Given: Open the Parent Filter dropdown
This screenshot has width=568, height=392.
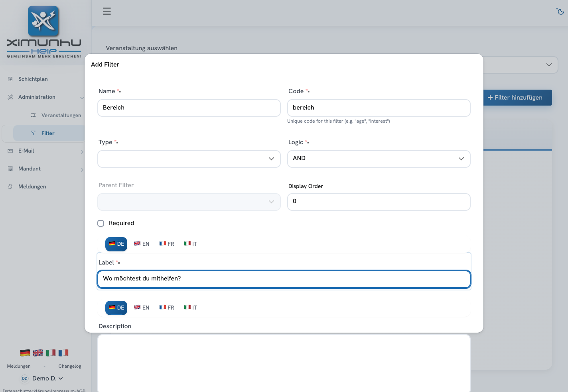Looking at the screenshot, I should [x=189, y=202].
